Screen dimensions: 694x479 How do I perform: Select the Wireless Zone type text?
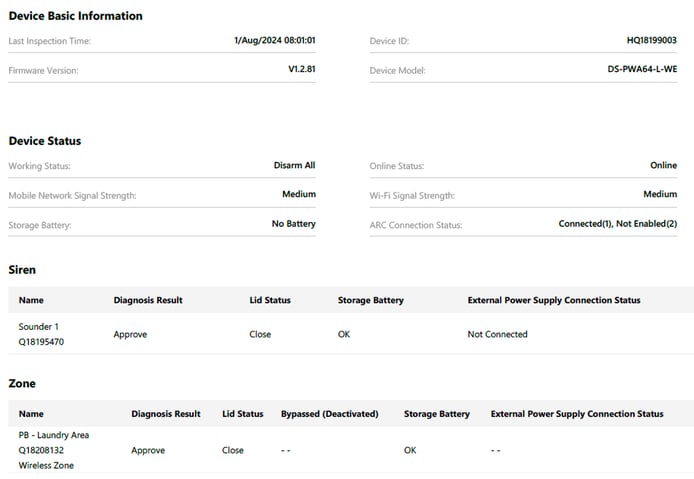[x=46, y=465]
